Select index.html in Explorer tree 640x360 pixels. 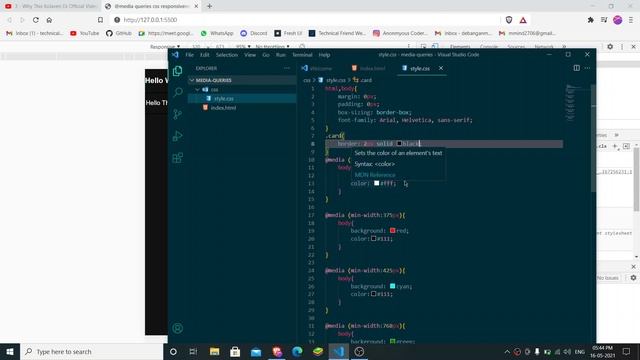[242, 108]
